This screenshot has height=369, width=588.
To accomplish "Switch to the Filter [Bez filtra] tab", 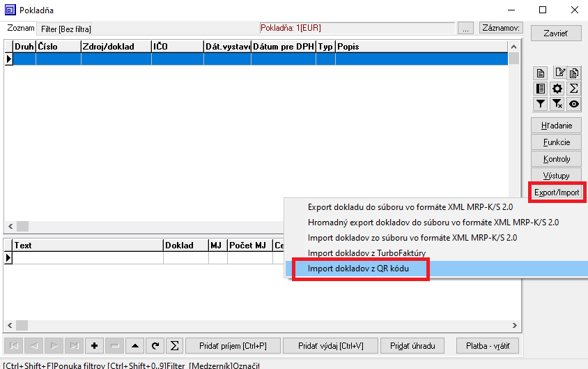I will tap(66, 29).
